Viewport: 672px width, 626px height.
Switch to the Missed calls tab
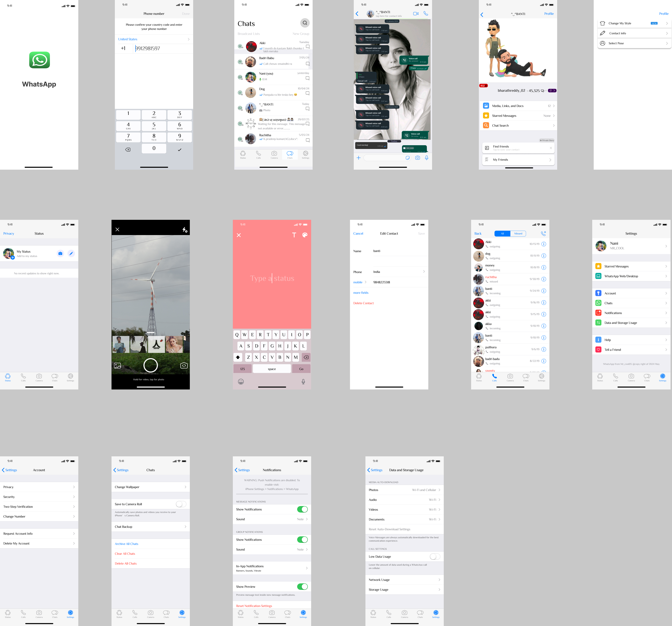coord(518,233)
